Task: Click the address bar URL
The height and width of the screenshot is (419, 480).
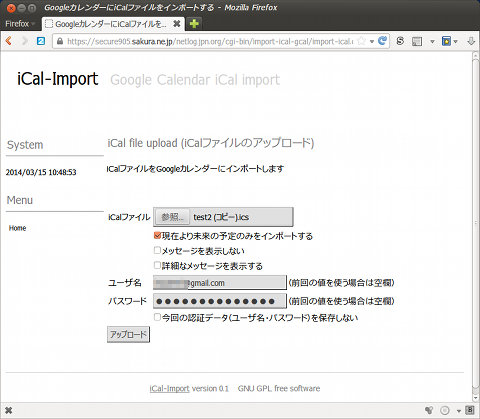Action: pos(210,41)
